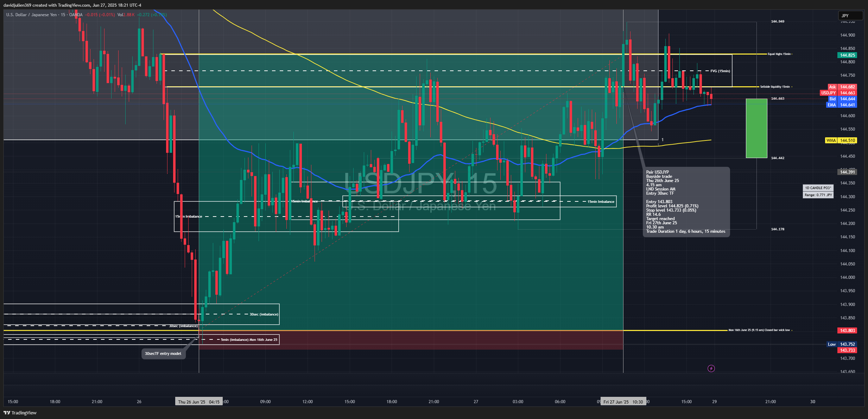The height and width of the screenshot is (419, 868).
Task: Click the Thu 26 Jun '25 04:15 time marker
Action: pyautogui.click(x=199, y=402)
